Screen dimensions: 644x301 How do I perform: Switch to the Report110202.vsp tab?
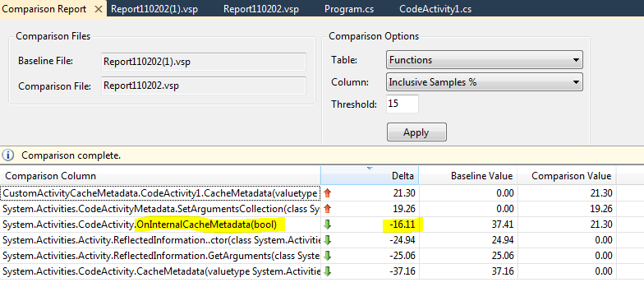coord(261,9)
